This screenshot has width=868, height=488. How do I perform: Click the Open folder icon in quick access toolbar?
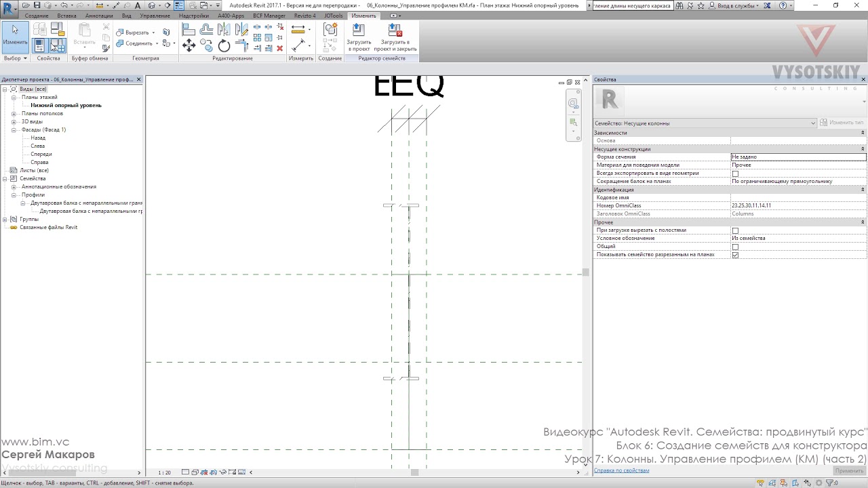26,5
